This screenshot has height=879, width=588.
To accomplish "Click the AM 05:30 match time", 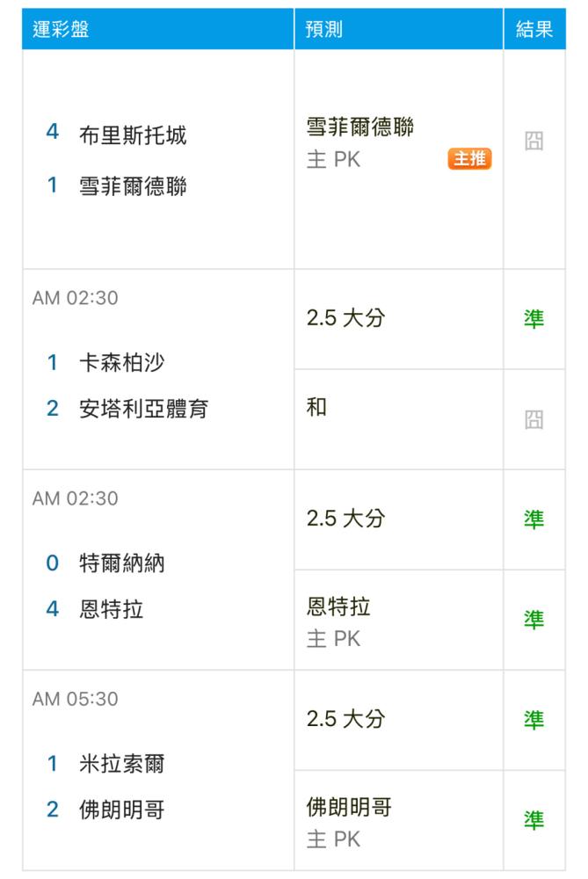I will coord(75,699).
